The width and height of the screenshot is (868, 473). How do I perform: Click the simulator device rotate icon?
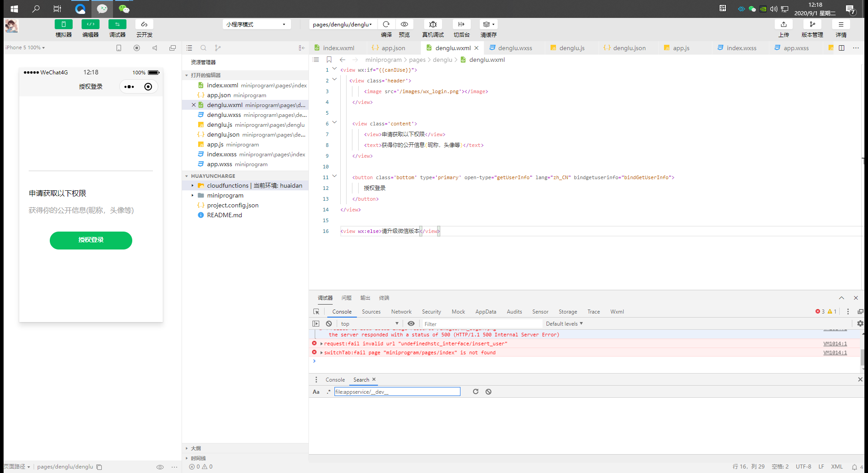click(119, 48)
